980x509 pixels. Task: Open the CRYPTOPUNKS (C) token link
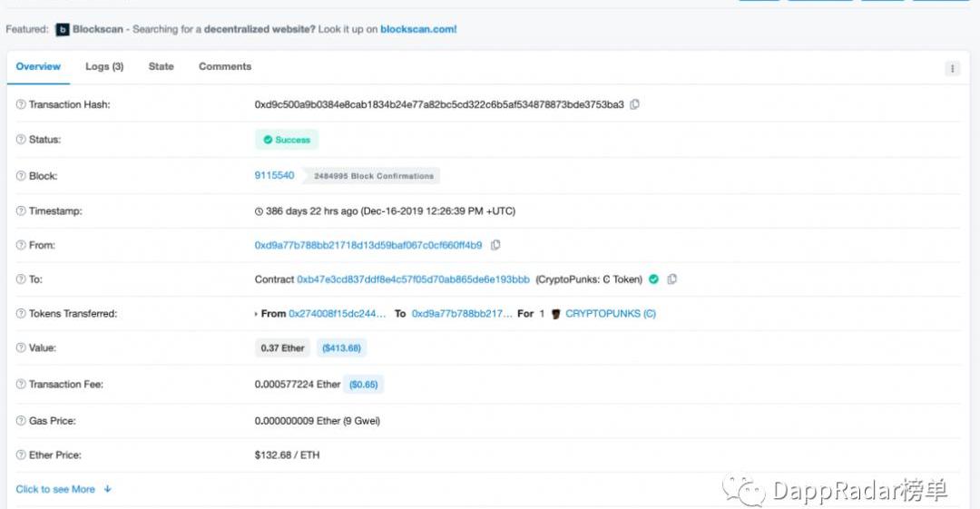pos(610,314)
